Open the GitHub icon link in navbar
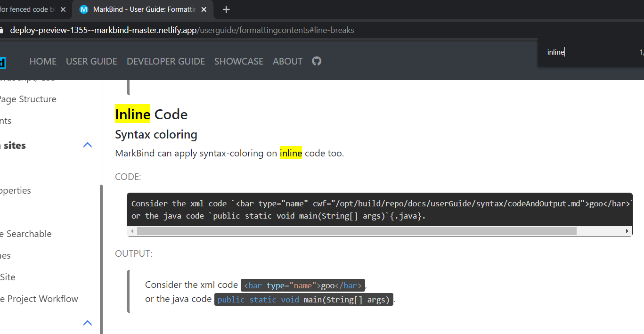 pos(317,61)
